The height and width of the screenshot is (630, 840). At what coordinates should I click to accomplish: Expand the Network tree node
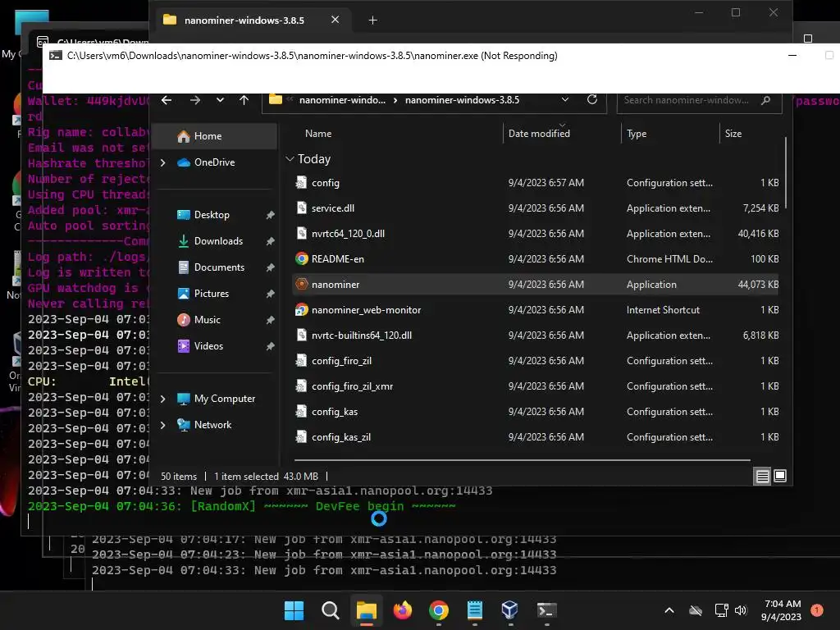[x=163, y=425]
